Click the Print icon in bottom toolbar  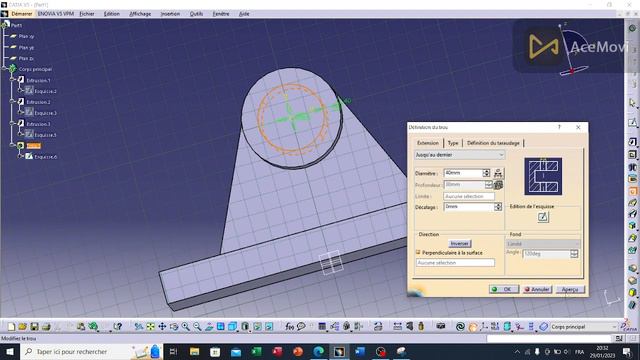tap(46, 327)
